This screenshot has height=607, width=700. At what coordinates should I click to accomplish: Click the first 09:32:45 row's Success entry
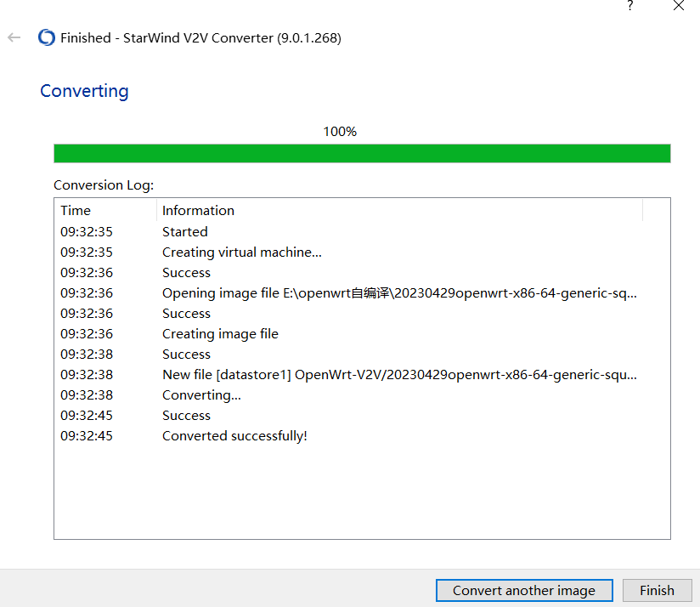[x=186, y=416]
